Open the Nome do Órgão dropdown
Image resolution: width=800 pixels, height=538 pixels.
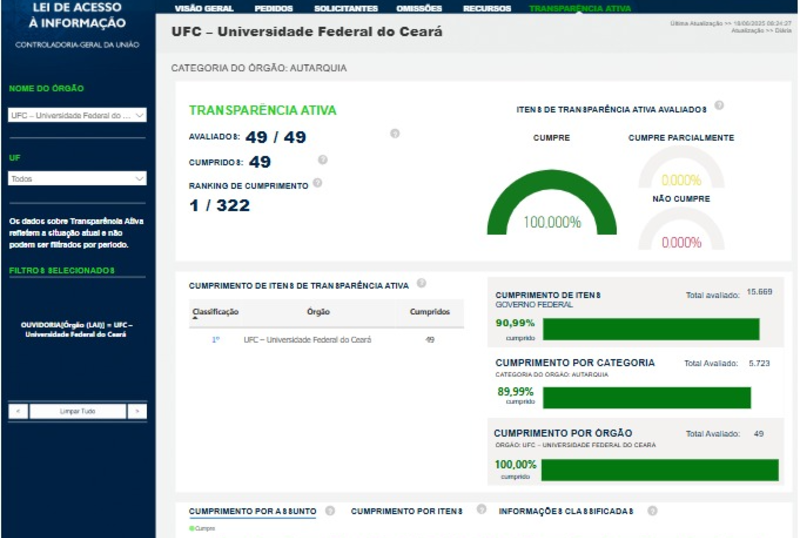pos(77,115)
